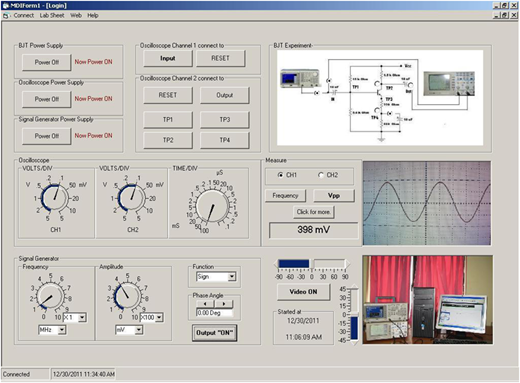Image resolution: width=520 pixels, height=383 pixels.
Task: Click the MDI form icon in menu bar
Action: point(6,16)
